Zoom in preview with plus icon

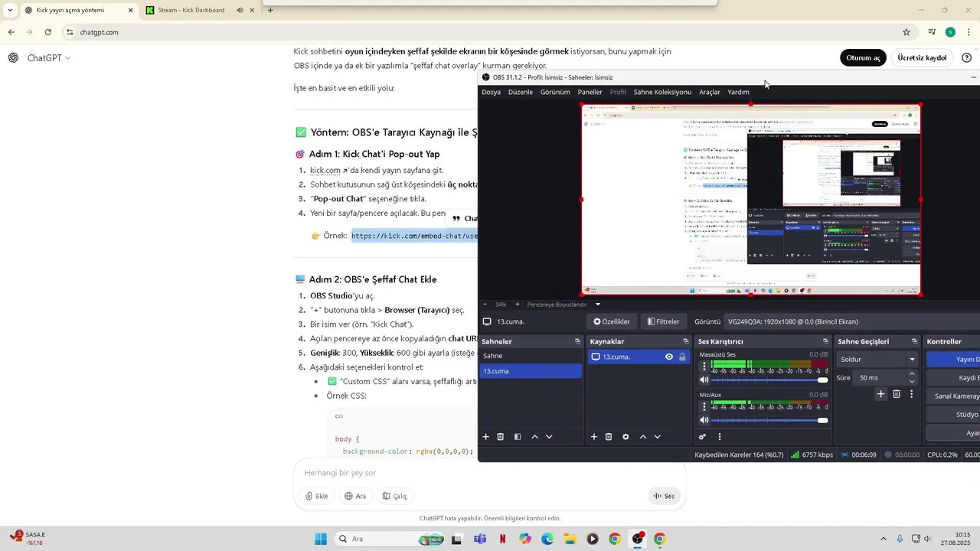pyautogui.click(x=518, y=305)
